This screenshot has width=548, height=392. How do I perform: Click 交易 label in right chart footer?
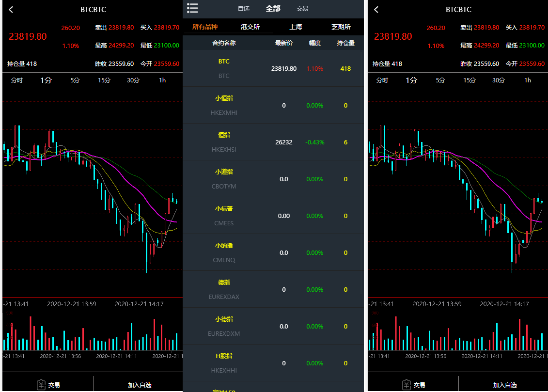(420, 385)
